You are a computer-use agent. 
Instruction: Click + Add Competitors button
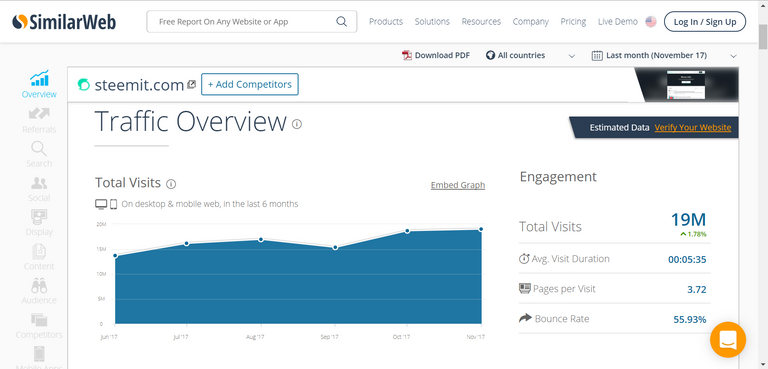[x=250, y=84]
